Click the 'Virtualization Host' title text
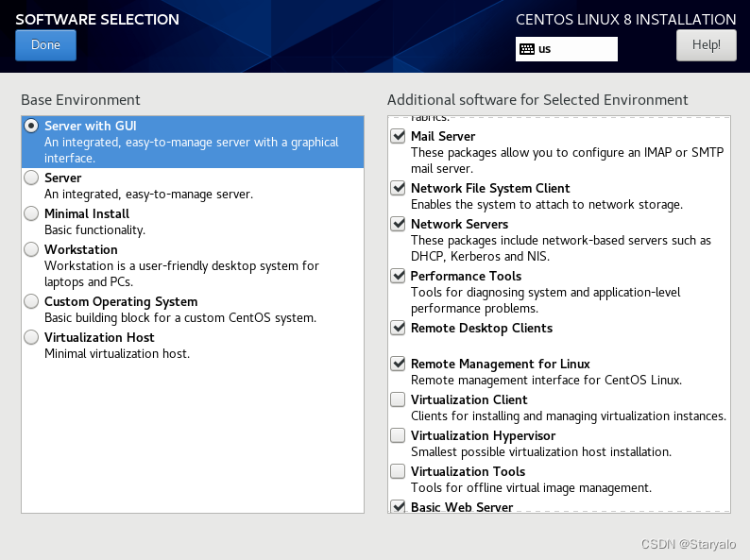This screenshot has width=750, height=560. tap(99, 337)
